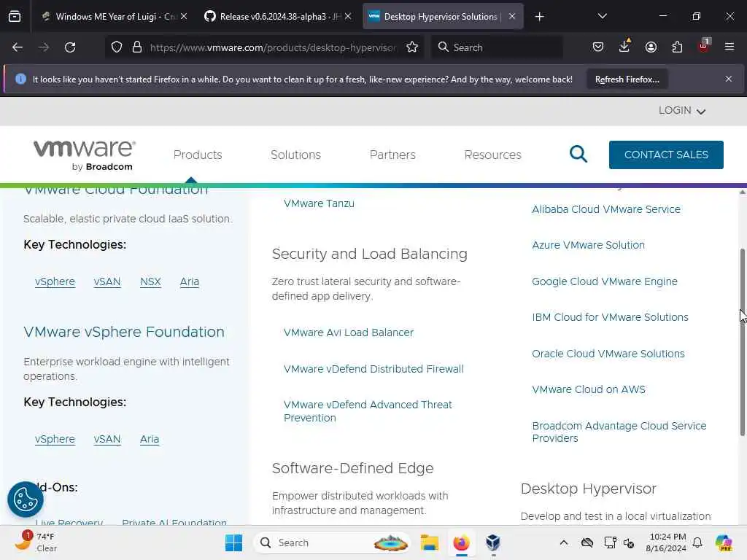Open the Windows Start menu
The image size is (747, 560).
pos(233,542)
